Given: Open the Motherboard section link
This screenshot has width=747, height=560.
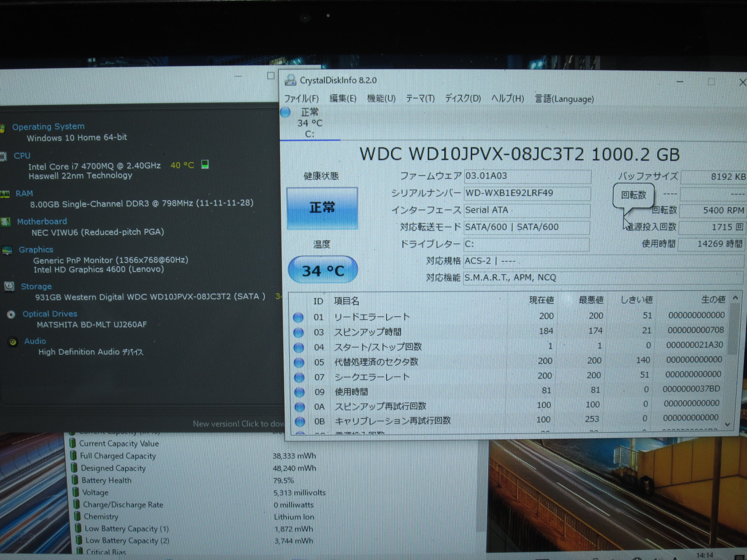Looking at the screenshot, I should coord(42,222).
